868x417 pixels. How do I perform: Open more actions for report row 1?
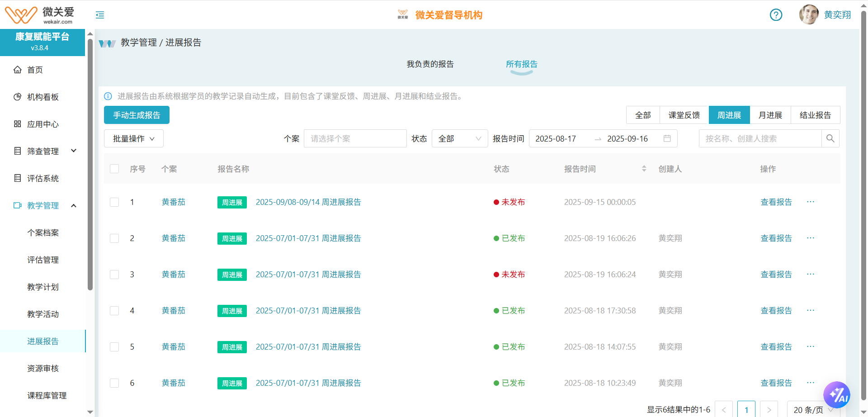[x=810, y=202]
